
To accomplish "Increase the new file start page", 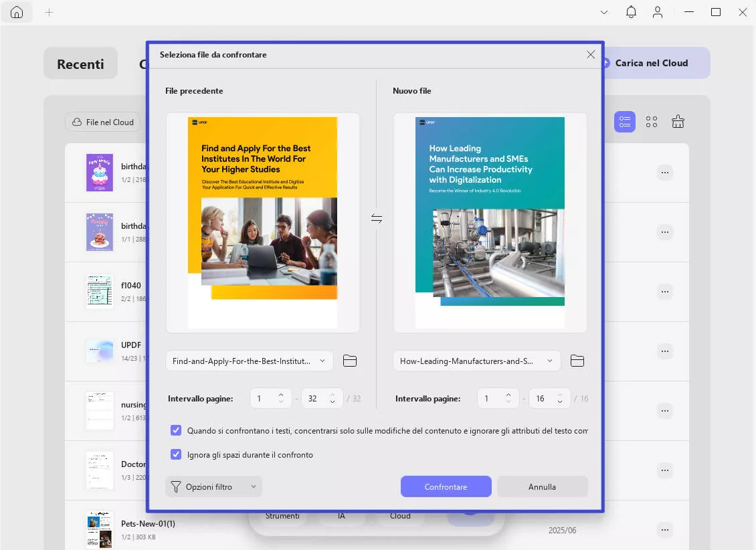I will (508, 395).
